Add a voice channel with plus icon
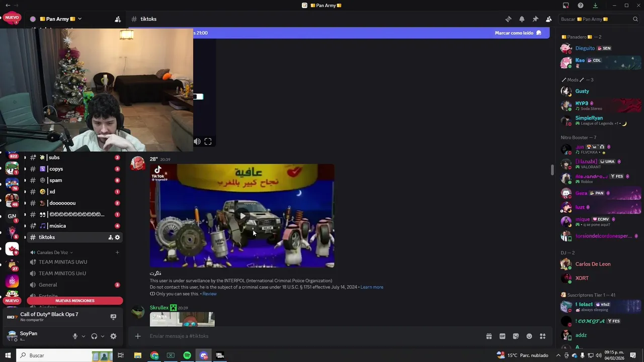The image size is (644, 362). pyautogui.click(x=117, y=252)
